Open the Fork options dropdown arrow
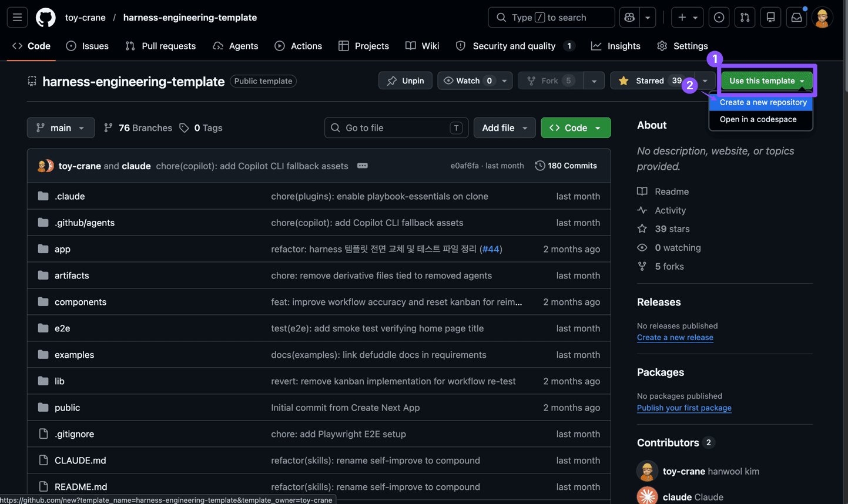Image resolution: width=848 pixels, height=504 pixels. [x=594, y=80]
